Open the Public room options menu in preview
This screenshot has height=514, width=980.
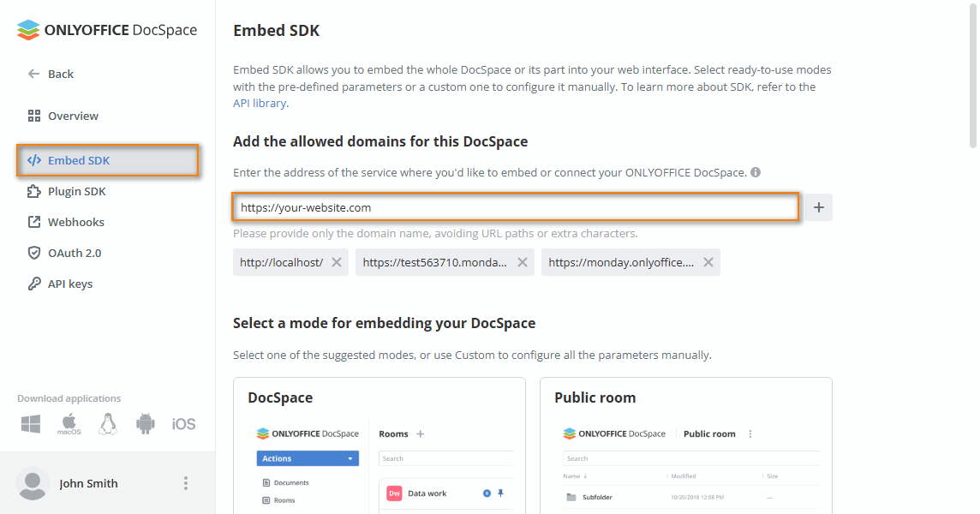click(x=750, y=434)
